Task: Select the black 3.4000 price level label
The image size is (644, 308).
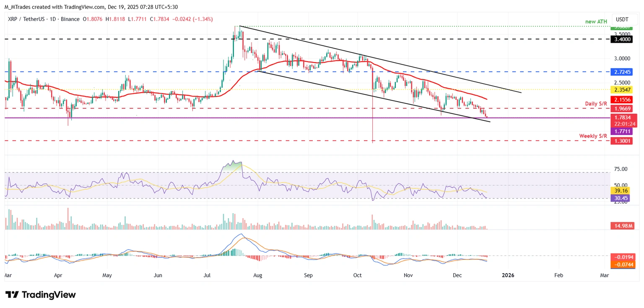Action: click(x=621, y=39)
